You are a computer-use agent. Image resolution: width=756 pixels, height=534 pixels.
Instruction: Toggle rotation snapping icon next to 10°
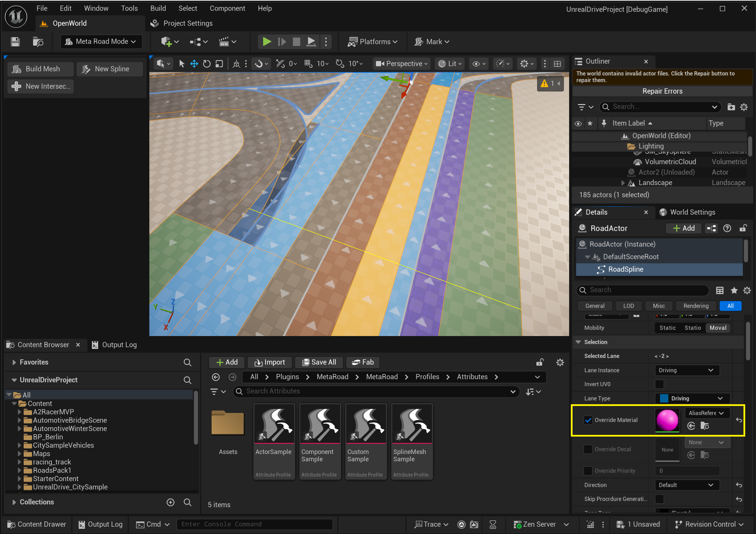tap(340, 63)
